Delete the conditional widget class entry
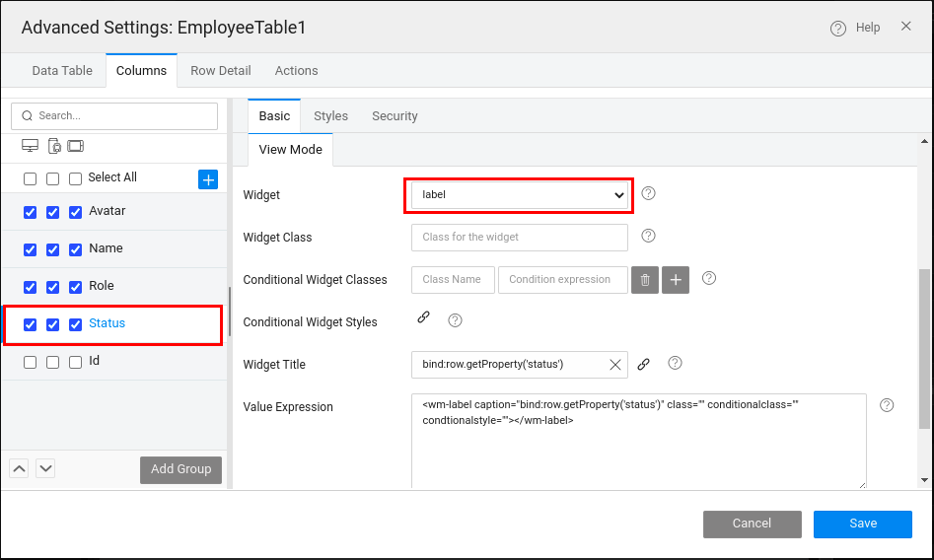 645,280
